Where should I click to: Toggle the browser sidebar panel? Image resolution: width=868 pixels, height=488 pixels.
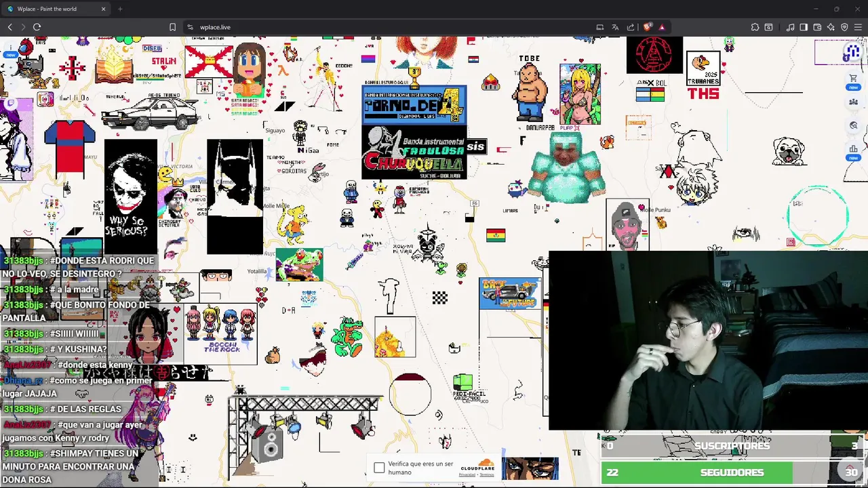click(804, 27)
